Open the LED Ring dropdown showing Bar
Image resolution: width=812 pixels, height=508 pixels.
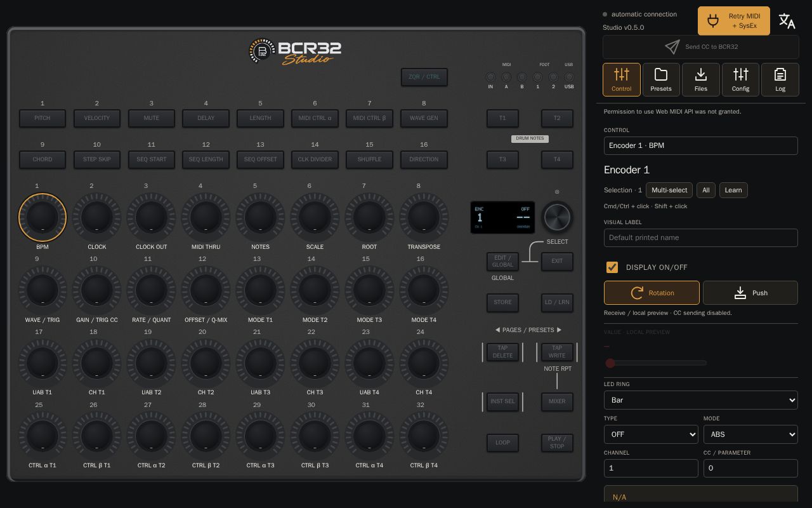(x=701, y=400)
